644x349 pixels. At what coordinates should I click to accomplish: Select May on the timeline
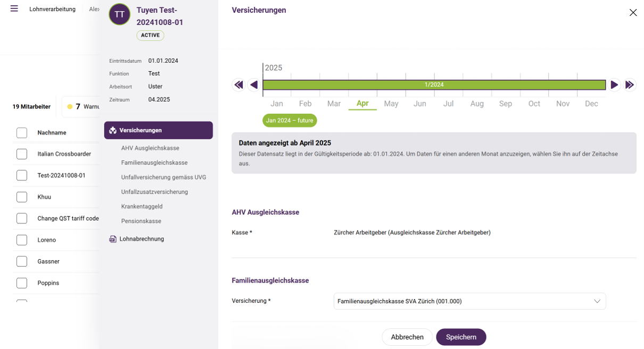[391, 104]
